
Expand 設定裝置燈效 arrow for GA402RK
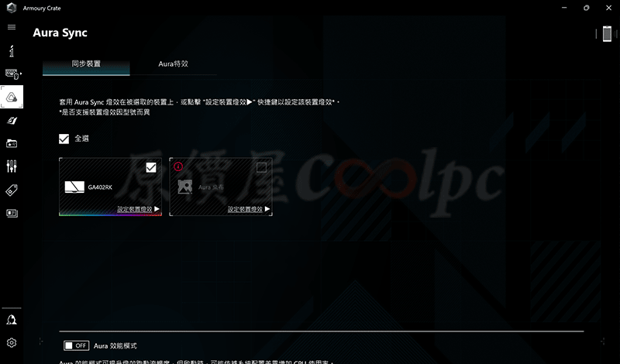pyautogui.click(x=157, y=209)
